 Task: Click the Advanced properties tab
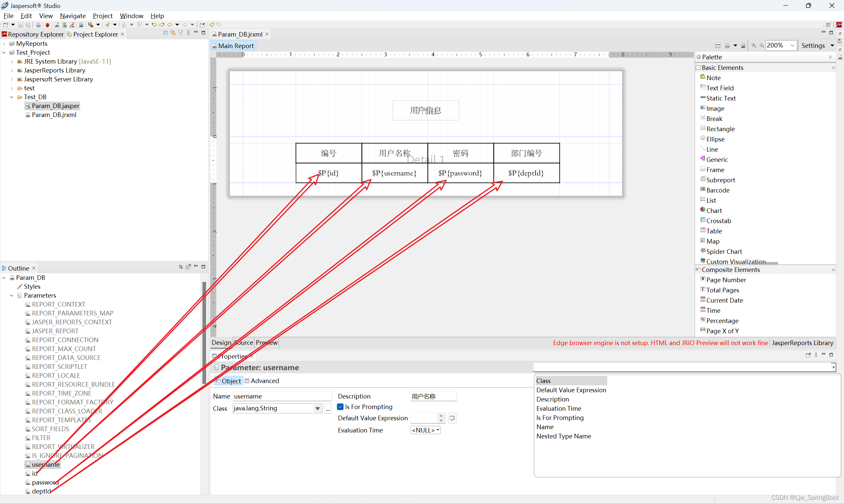coord(264,380)
